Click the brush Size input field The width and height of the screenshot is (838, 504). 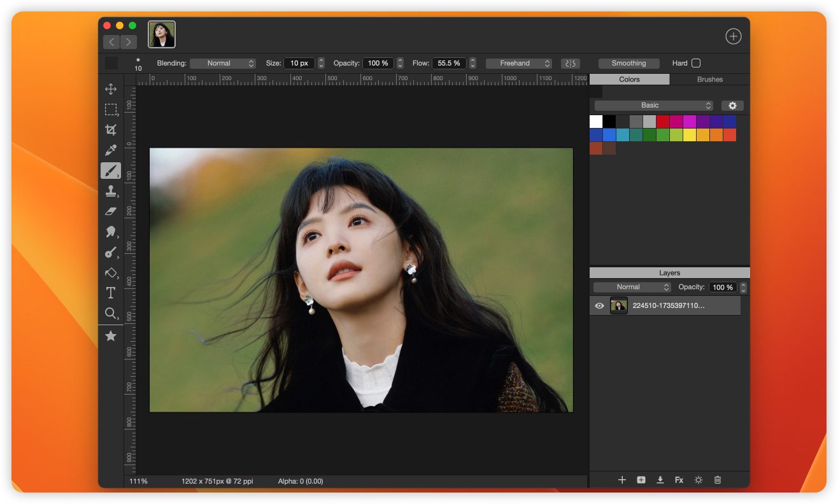pos(299,63)
